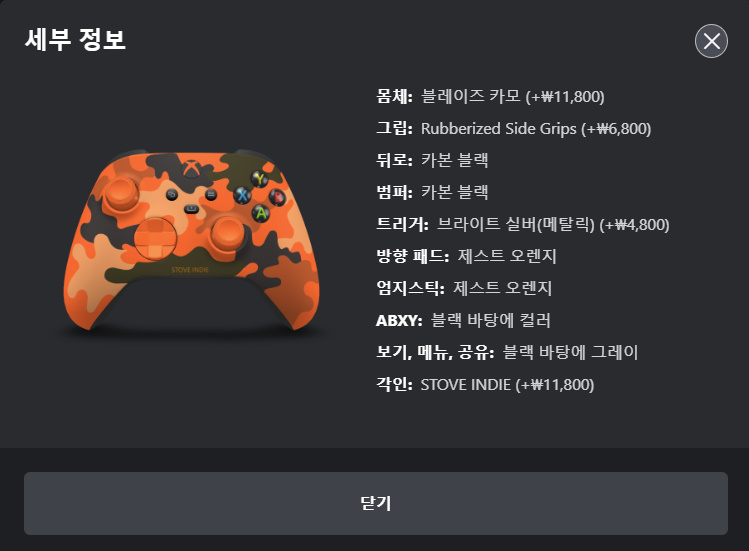Viewport: 749px width, 551px height.
Task: Click the 몸체 블레이즈 카모 line
Action: [x=490, y=97]
